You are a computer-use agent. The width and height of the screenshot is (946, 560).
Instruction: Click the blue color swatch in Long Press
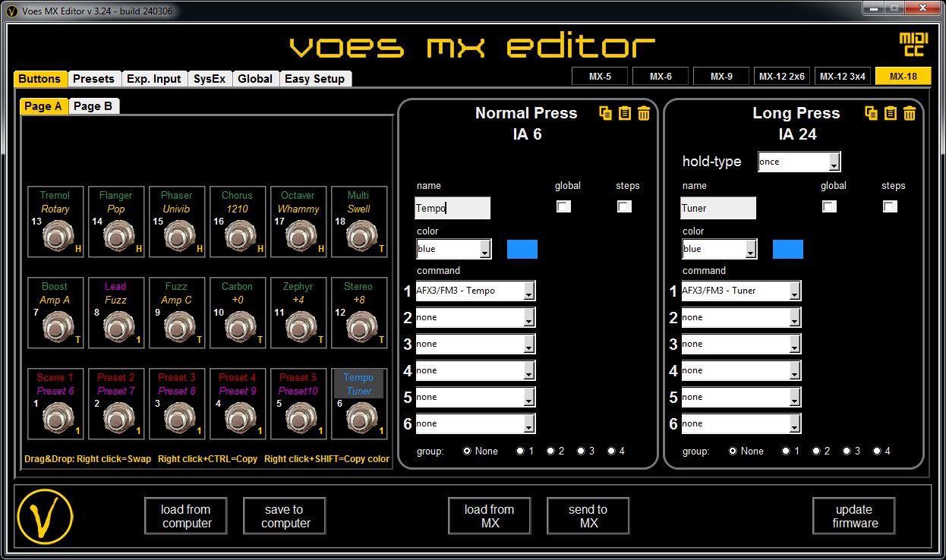pos(787,249)
